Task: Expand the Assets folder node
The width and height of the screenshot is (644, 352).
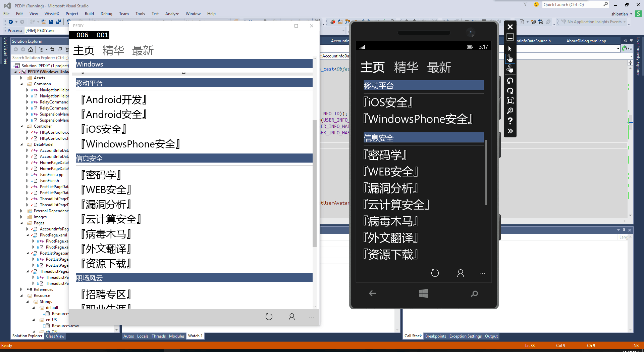Action: click(21, 78)
